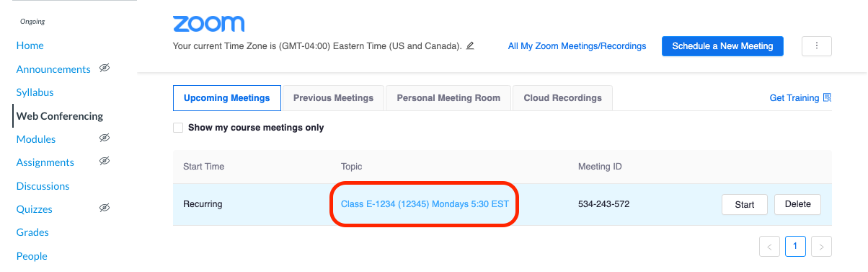This screenshot has width=868, height=272.
Task: Open All My Zoom Meetings/Recordings link
Action: coord(577,46)
